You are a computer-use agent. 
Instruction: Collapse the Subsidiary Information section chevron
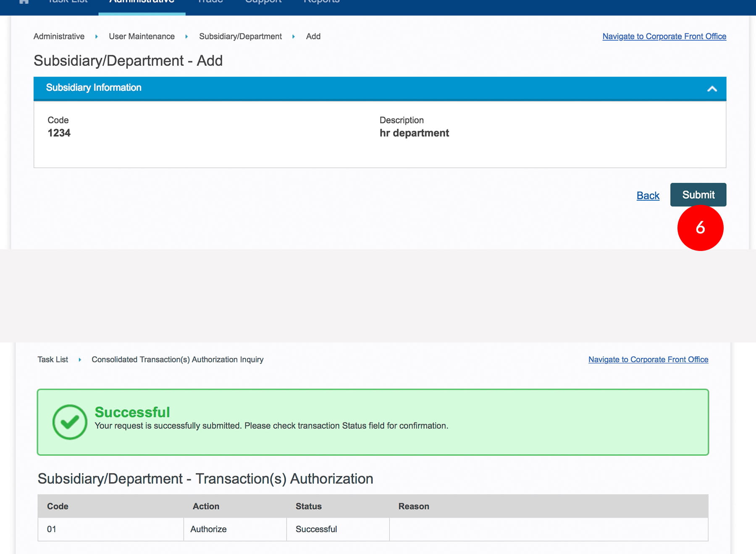point(711,89)
